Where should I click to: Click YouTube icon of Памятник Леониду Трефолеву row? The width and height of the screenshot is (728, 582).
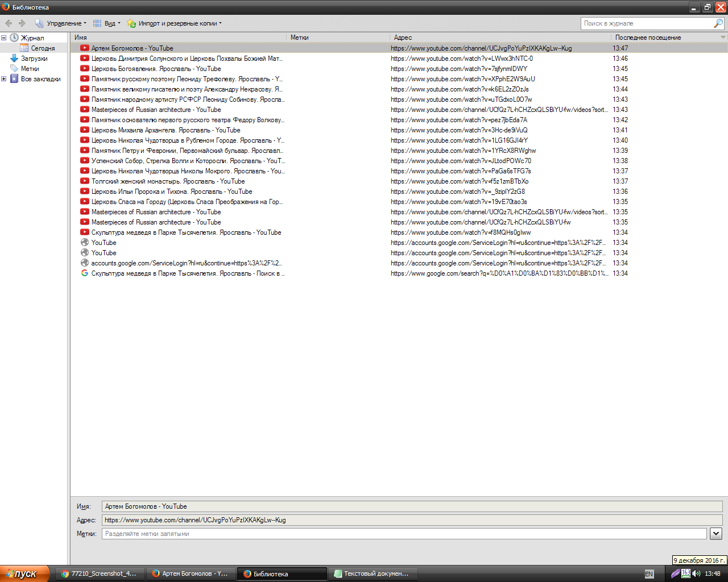85,79
